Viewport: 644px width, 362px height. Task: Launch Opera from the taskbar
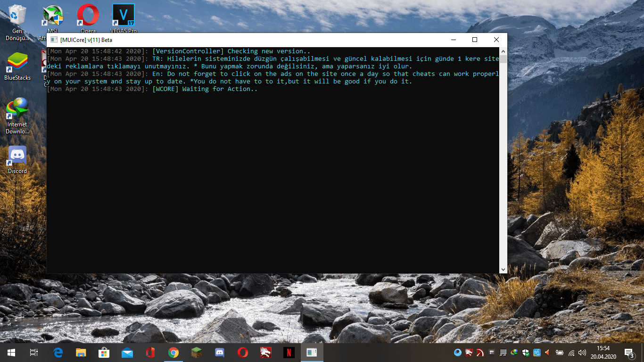243,353
